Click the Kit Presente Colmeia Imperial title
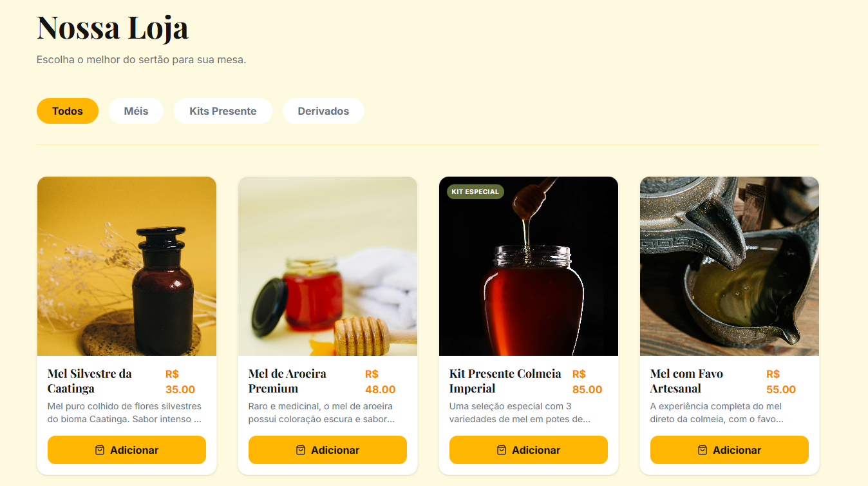 pyautogui.click(x=505, y=381)
